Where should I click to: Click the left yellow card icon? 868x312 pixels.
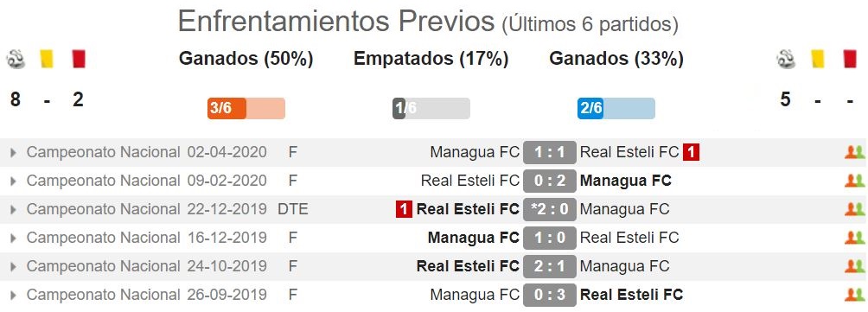pyautogui.click(x=47, y=59)
